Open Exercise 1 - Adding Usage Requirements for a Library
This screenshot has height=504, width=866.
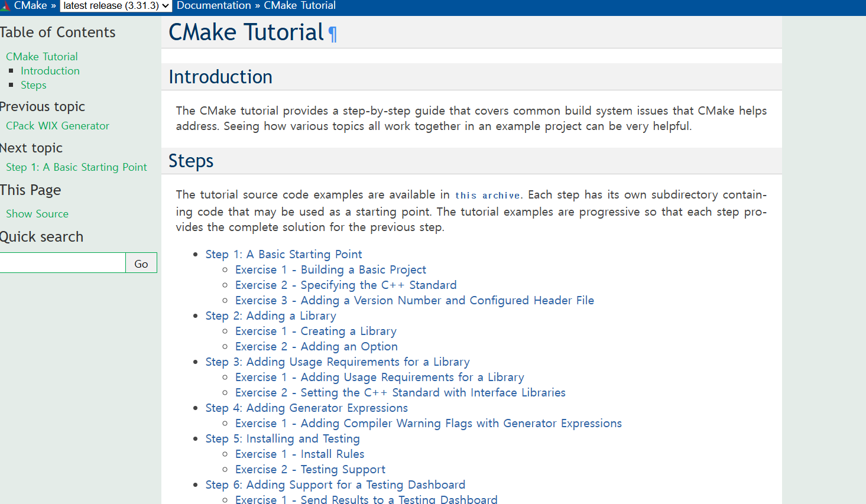(x=380, y=378)
